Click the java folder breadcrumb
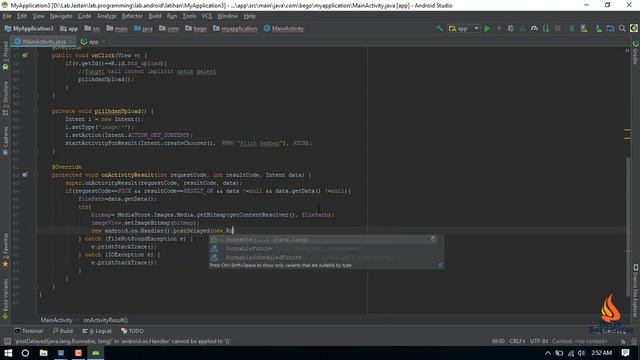 point(143,29)
